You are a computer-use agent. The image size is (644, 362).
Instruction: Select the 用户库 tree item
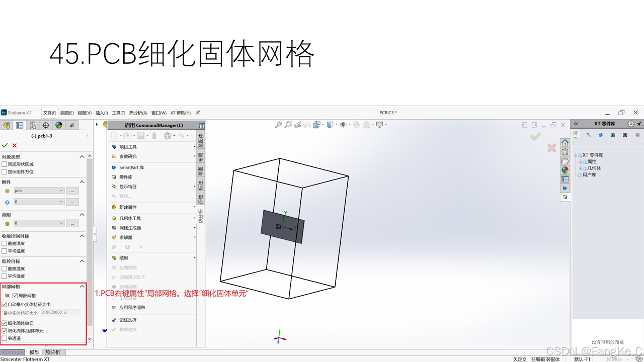(x=589, y=175)
